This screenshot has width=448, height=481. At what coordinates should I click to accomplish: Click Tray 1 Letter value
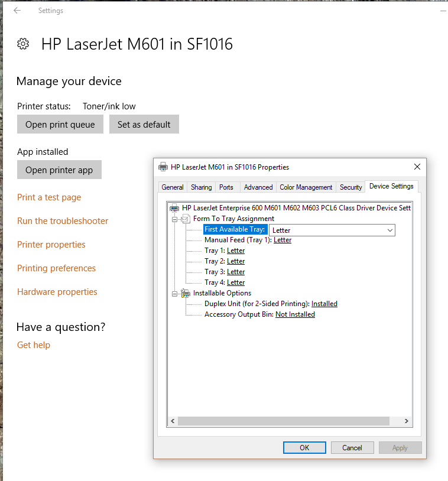(x=236, y=251)
